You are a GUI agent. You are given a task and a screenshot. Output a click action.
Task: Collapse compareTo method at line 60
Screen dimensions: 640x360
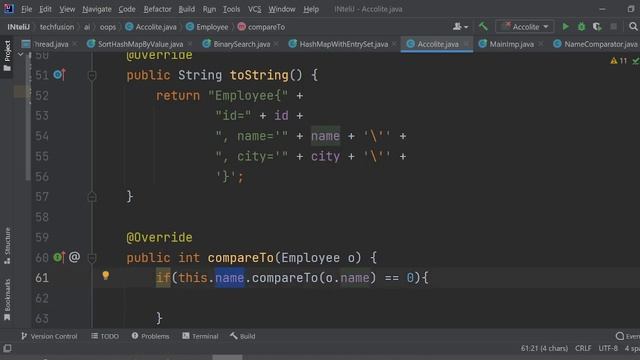92,258
